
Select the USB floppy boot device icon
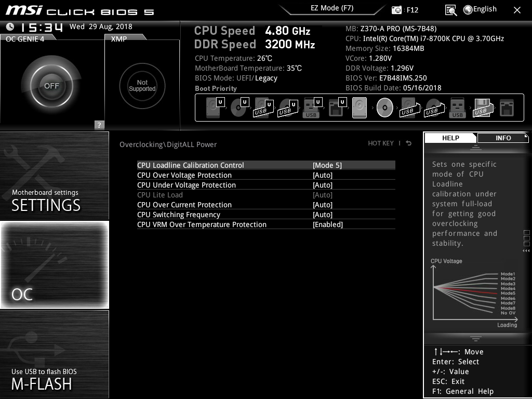(483, 108)
